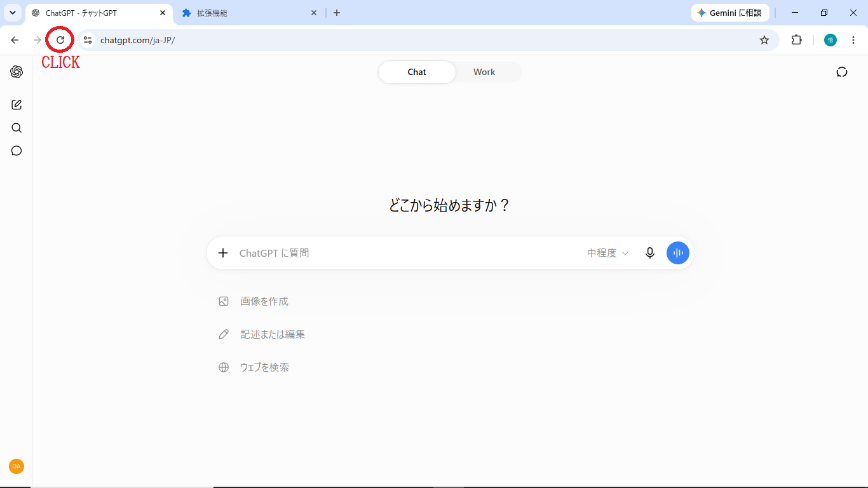868x488 pixels.
Task: Open a new browser tab with plus
Action: pyautogui.click(x=337, y=13)
